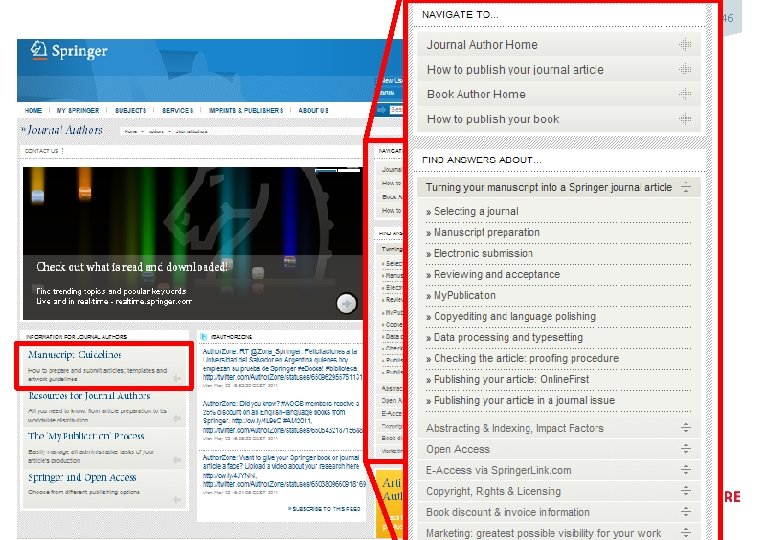Open IMPRINTS & PUBLISHERS menu

[246, 110]
